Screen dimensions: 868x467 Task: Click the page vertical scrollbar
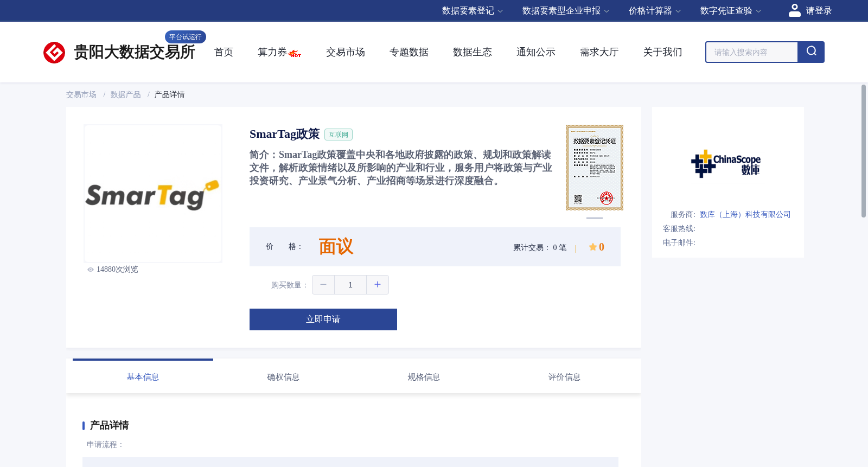[864, 151]
